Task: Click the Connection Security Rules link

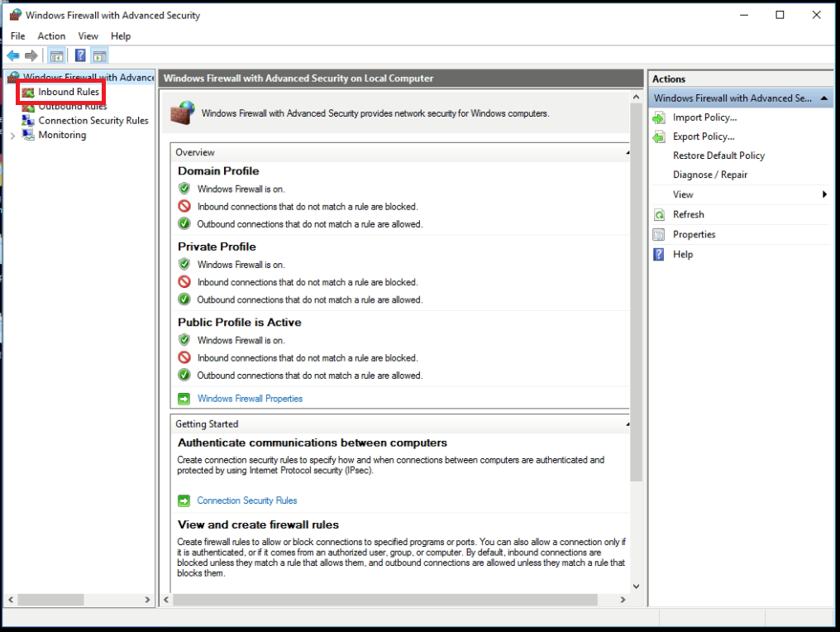Action: click(246, 500)
